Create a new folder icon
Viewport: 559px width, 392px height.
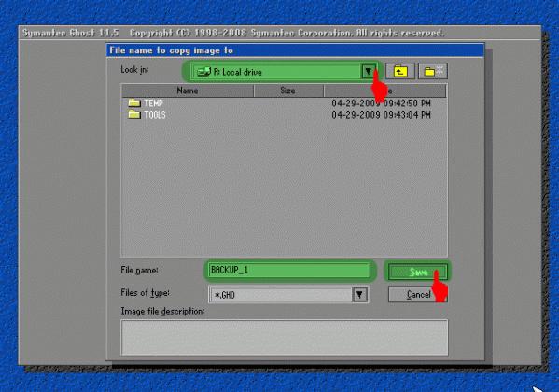(433, 71)
